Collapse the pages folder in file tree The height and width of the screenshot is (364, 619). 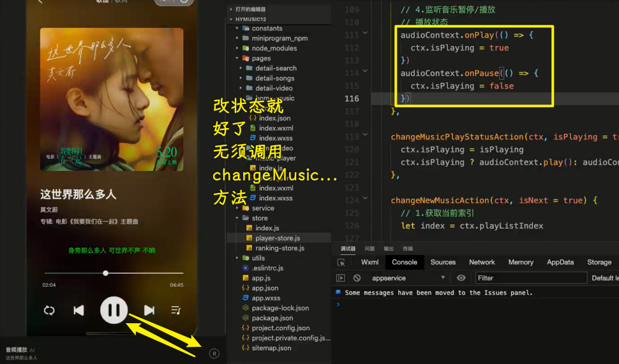pos(238,58)
